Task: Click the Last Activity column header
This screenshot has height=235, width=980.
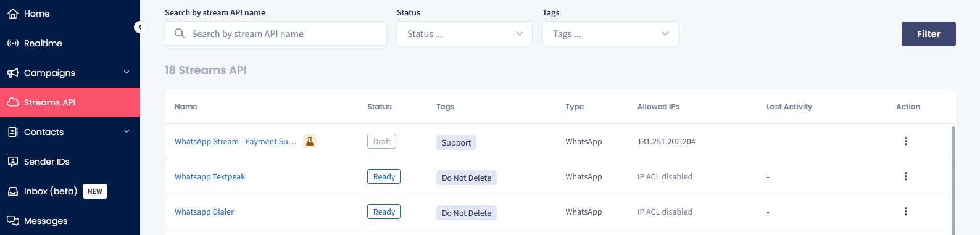Action: 789,107
